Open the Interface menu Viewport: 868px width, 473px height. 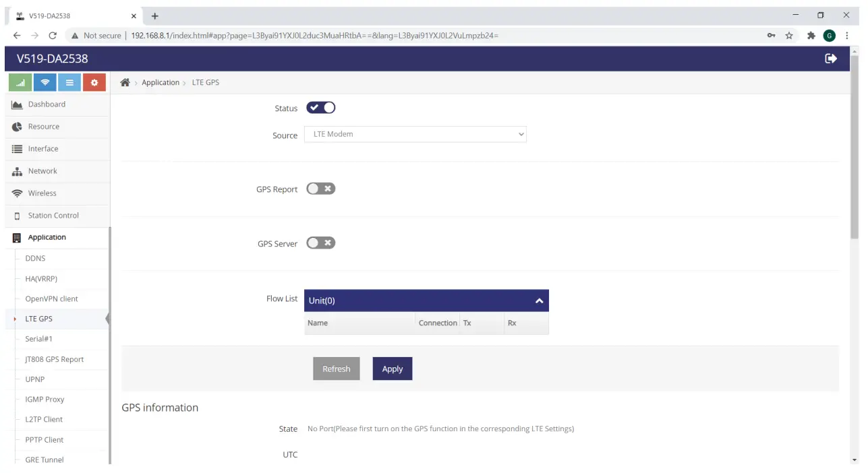click(57, 149)
